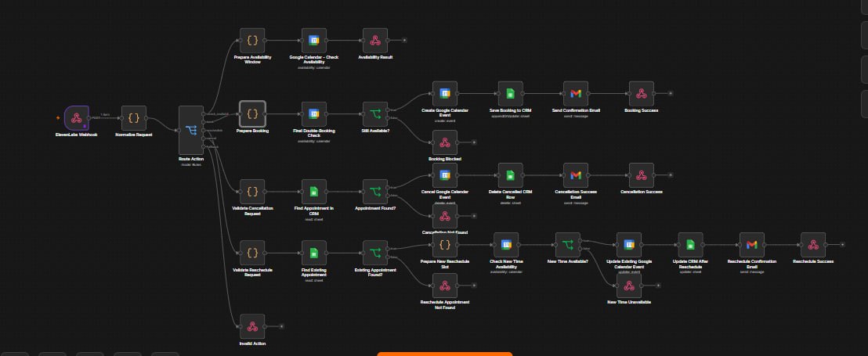Select the Check New Time Availability node
This screenshot has width=868, height=356.
pos(506,244)
